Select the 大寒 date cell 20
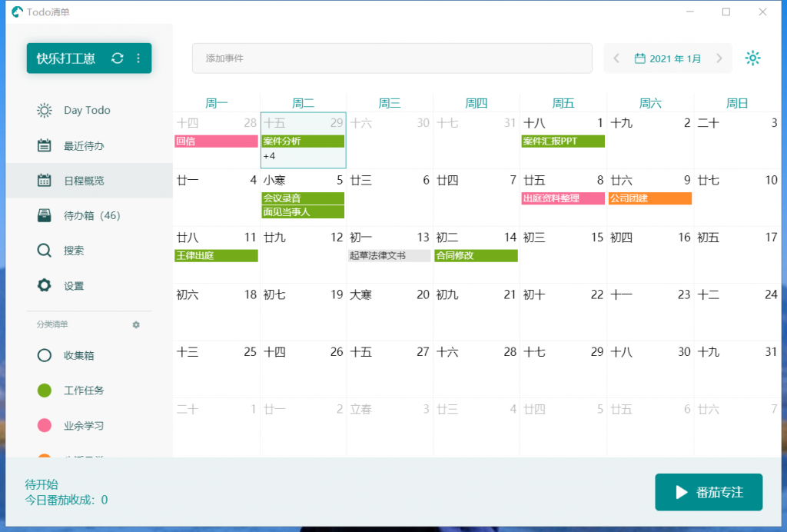 tap(390, 311)
